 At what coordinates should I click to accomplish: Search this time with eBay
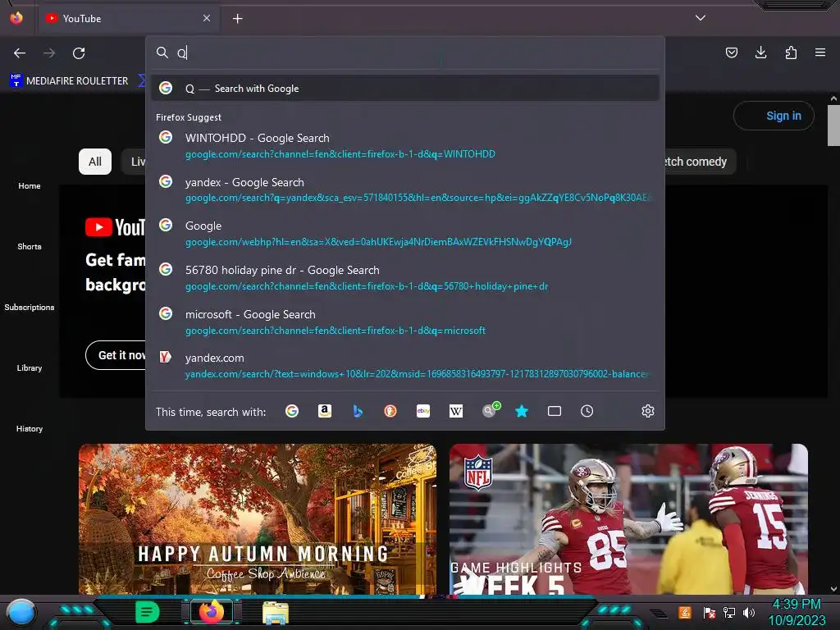(423, 411)
